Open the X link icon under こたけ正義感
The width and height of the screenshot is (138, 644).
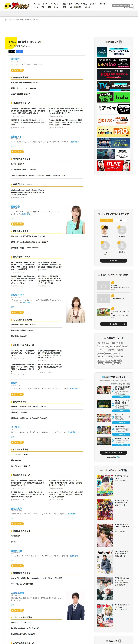click(x=12, y=605)
